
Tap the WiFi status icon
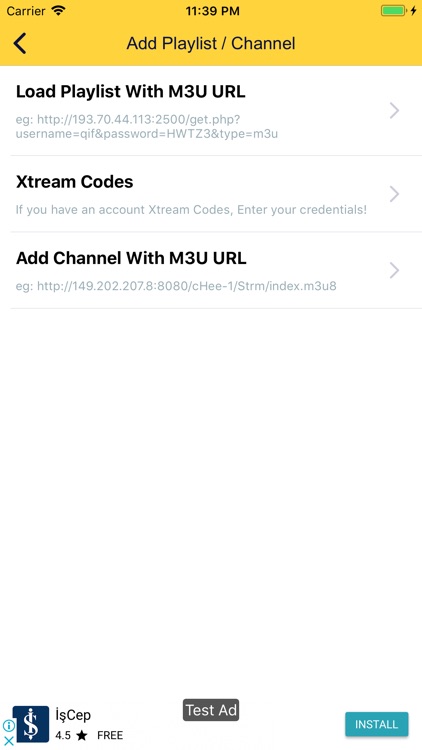[58, 11]
